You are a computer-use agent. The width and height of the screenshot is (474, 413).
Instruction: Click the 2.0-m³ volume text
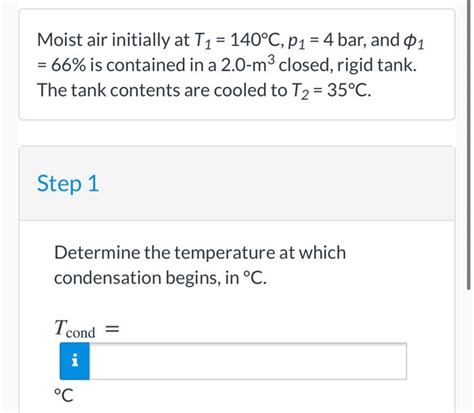248,64
